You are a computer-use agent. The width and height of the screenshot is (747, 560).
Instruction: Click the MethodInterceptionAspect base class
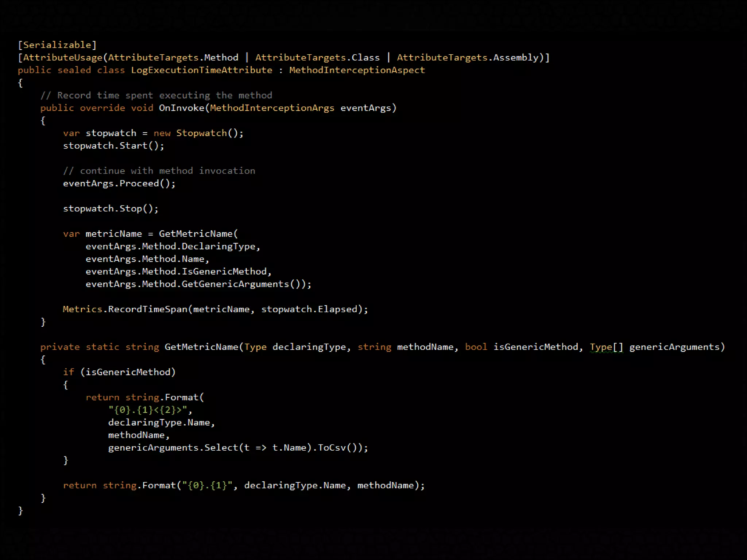(357, 70)
